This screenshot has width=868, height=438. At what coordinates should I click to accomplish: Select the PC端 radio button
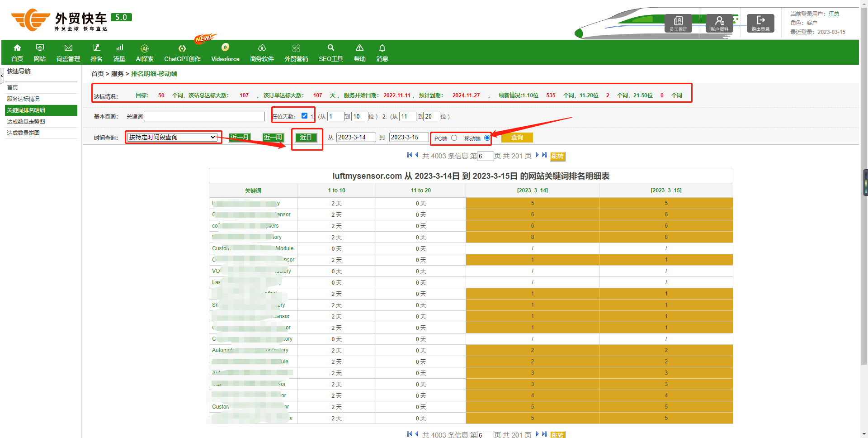(x=454, y=138)
